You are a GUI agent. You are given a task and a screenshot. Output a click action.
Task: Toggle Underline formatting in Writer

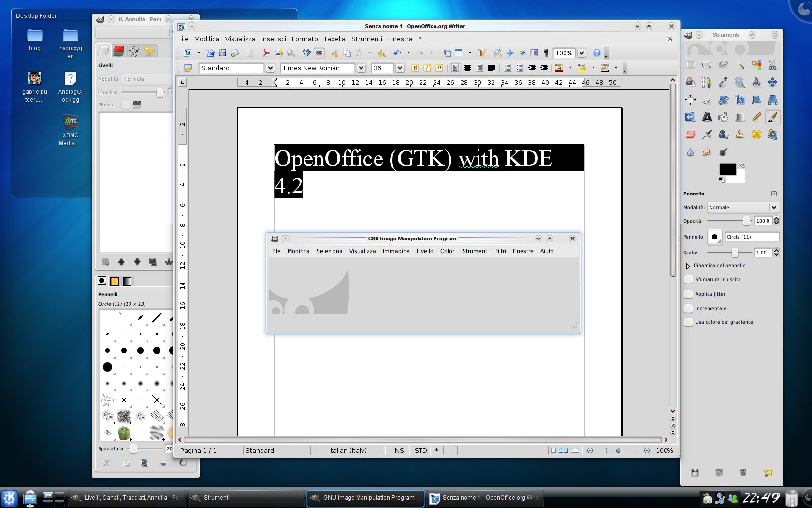tap(439, 68)
